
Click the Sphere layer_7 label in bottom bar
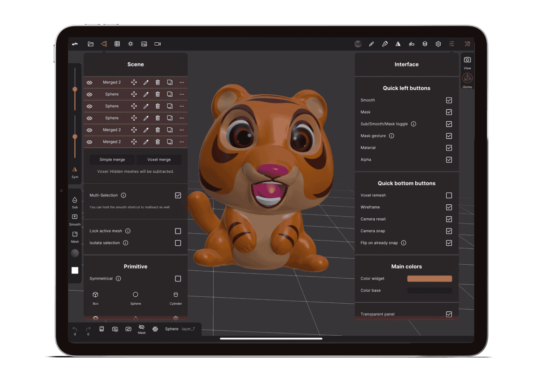click(180, 329)
